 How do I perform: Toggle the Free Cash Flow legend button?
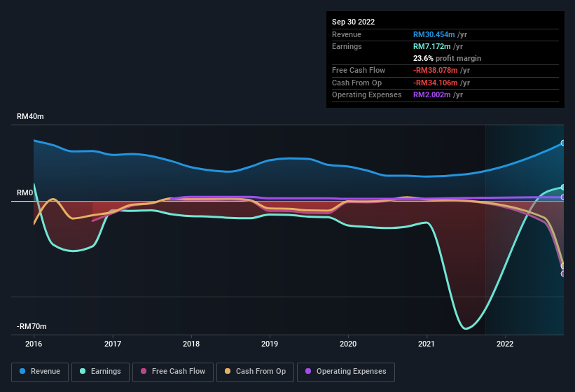pos(173,372)
